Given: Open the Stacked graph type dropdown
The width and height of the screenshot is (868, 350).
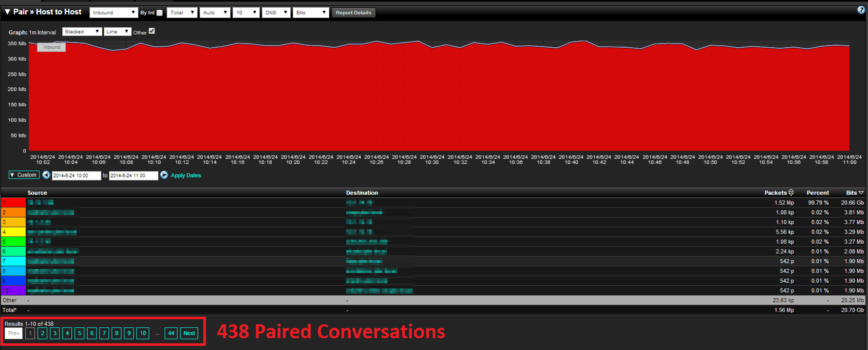Looking at the screenshot, I should coord(82,32).
